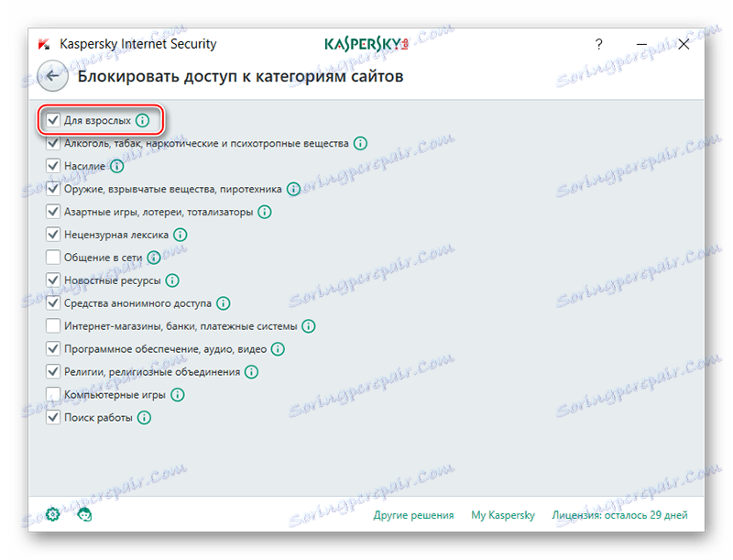Uncheck Программное обеспечение, аудио, видео checkbox
Screen dimensions: 733x560
[x=53, y=348]
